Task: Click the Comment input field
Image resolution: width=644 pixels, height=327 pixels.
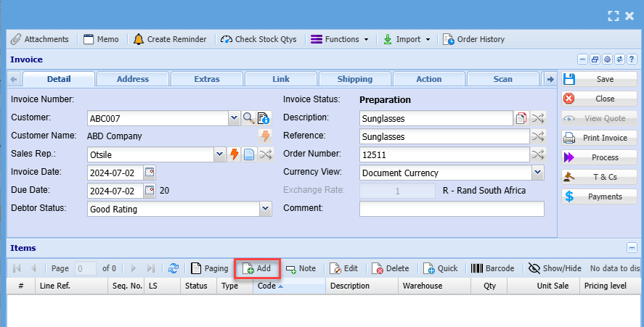Action: point(451,209)
